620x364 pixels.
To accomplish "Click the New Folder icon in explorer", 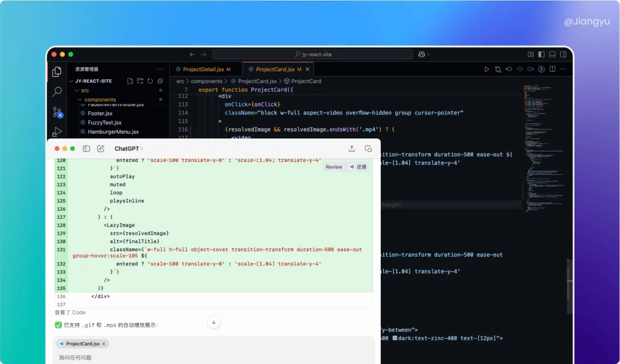I will [140, 81].
